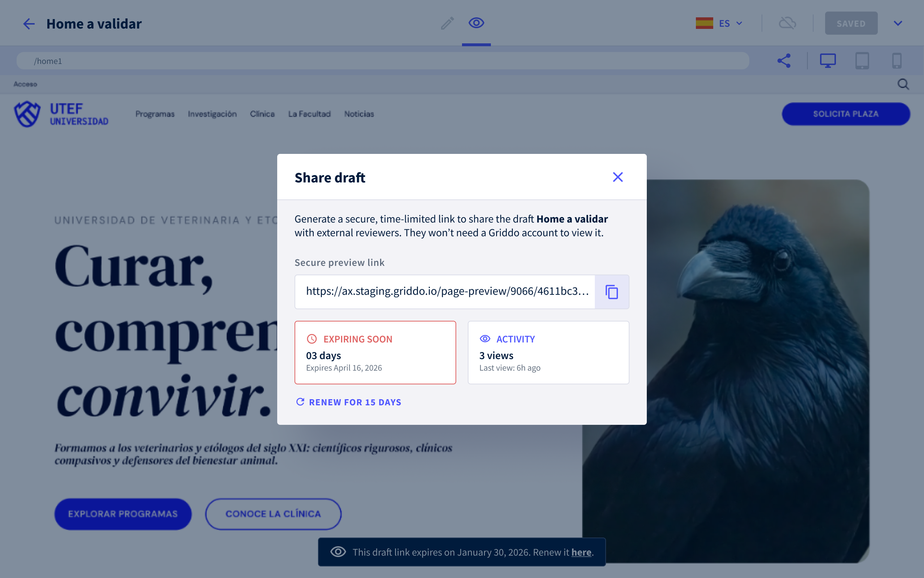Open the Noticias menu item

[359, 114]
